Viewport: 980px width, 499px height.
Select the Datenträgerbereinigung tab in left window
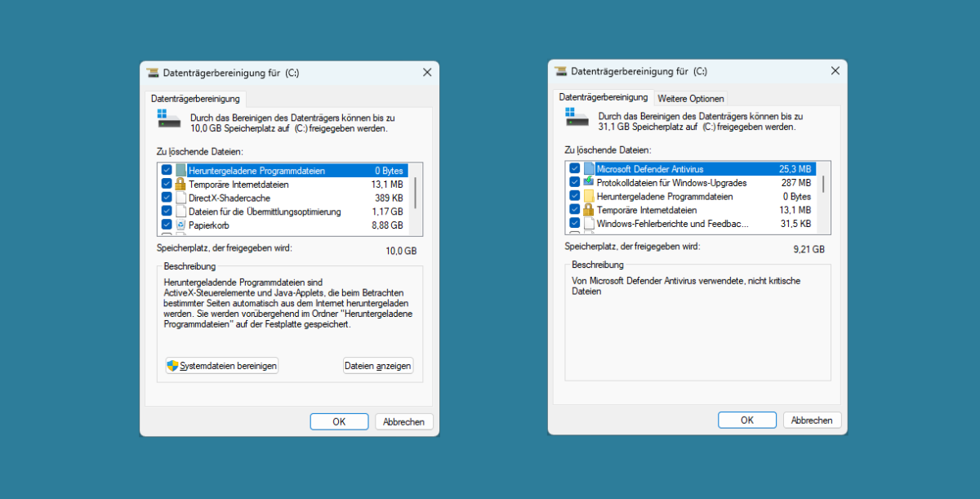pyautogui.click(x=196, y=98)
